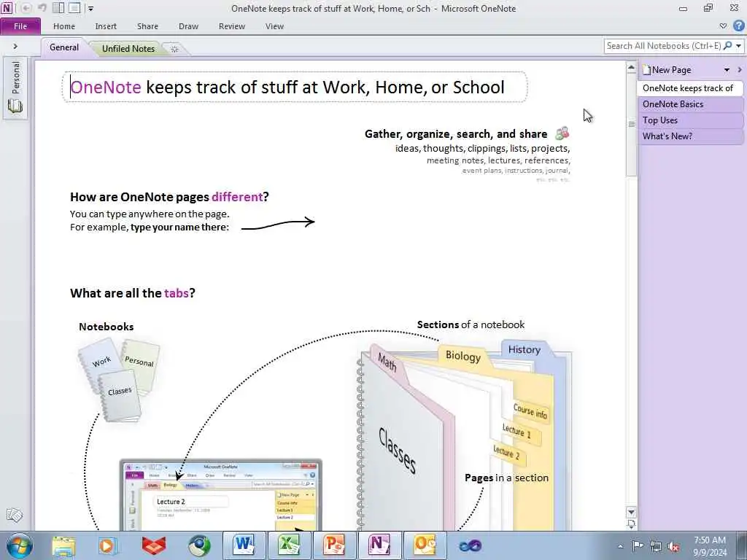
Task: Select the 'OneNote keeps track of' page
Action: pyautogui.click(x=689, y=88)
